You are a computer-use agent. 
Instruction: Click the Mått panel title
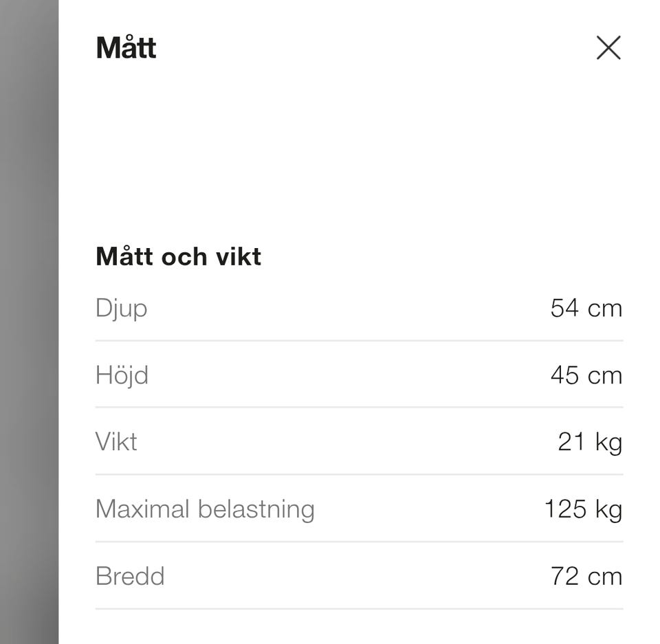pos(126,48)
